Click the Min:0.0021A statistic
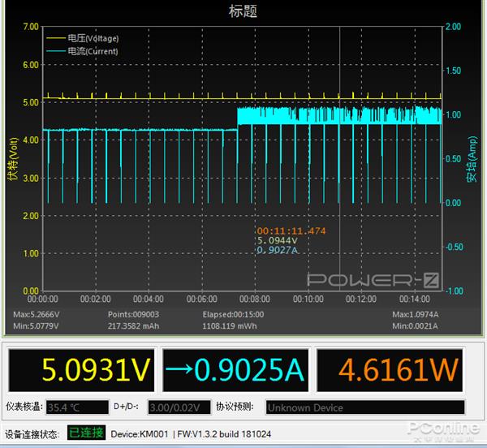Viewport: 487px width, 448px height. tap(415, 326)
